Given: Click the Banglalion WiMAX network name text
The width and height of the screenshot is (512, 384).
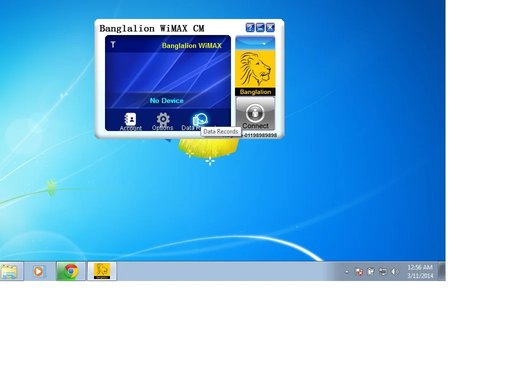Looking at the screenshot, I should (x=192, y=46).
